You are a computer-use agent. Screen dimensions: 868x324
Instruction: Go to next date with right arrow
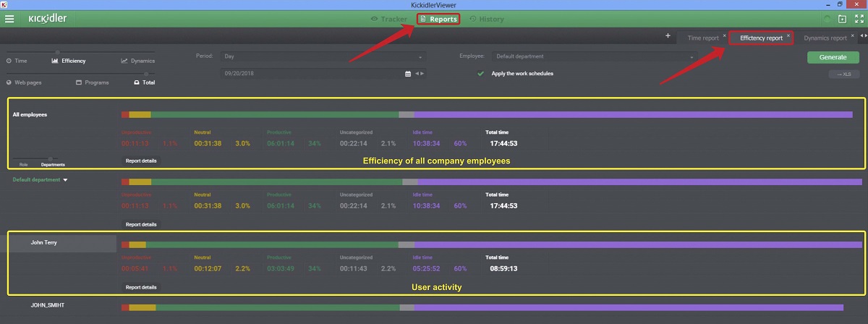click(422, 73)
